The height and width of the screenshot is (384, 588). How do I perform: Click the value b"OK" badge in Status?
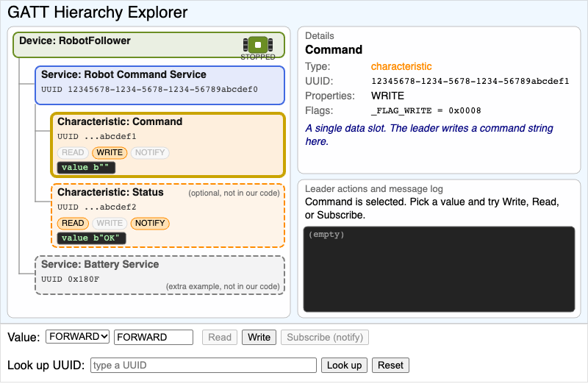[x=91, y=238]
